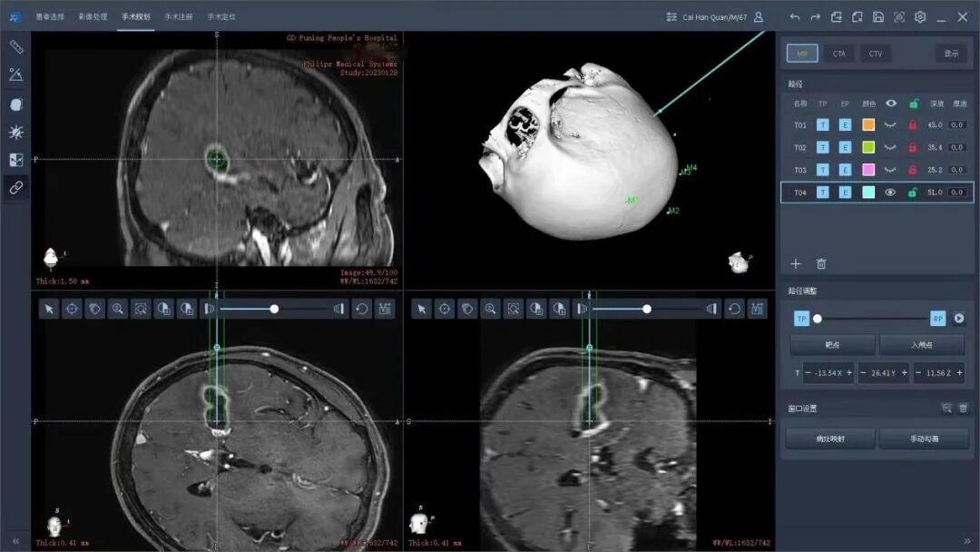The height and width of the screenshot is (552, 980).
Task: Decrease Z coordinate with minus stepper
Action: pos(918,373)
